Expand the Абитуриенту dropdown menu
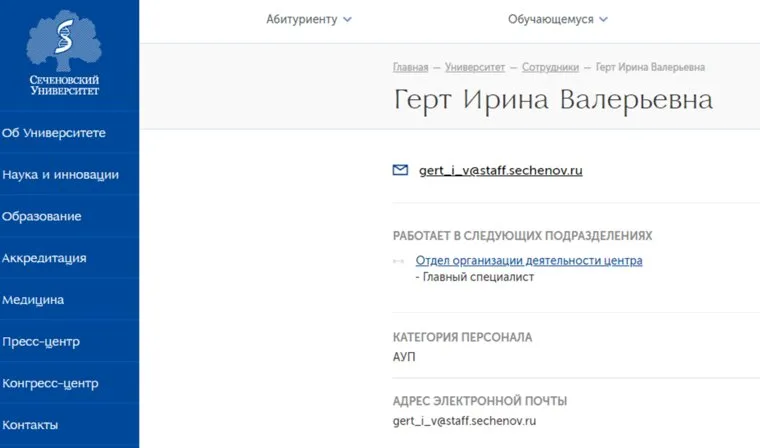This screenshot has width=760, height=448. click(x=309, y=19)
